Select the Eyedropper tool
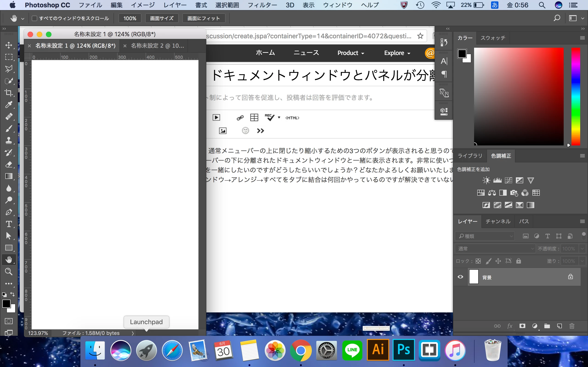 click(x=9, y=105)
